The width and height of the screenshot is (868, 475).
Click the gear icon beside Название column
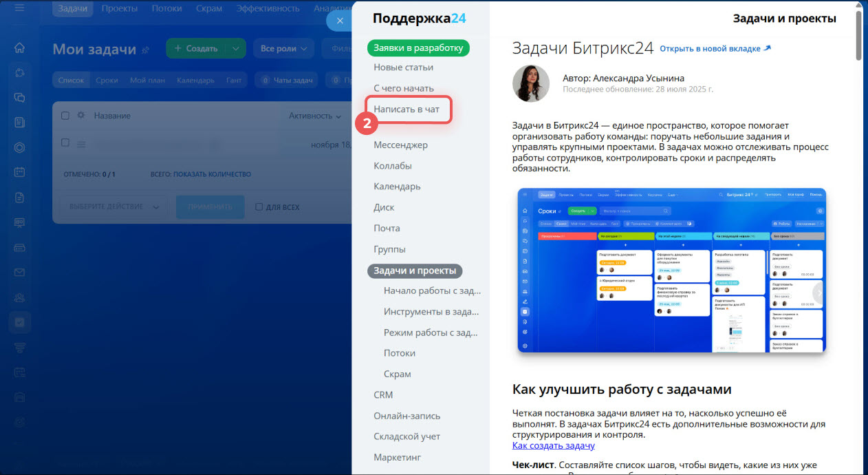[x=81, y=116]
